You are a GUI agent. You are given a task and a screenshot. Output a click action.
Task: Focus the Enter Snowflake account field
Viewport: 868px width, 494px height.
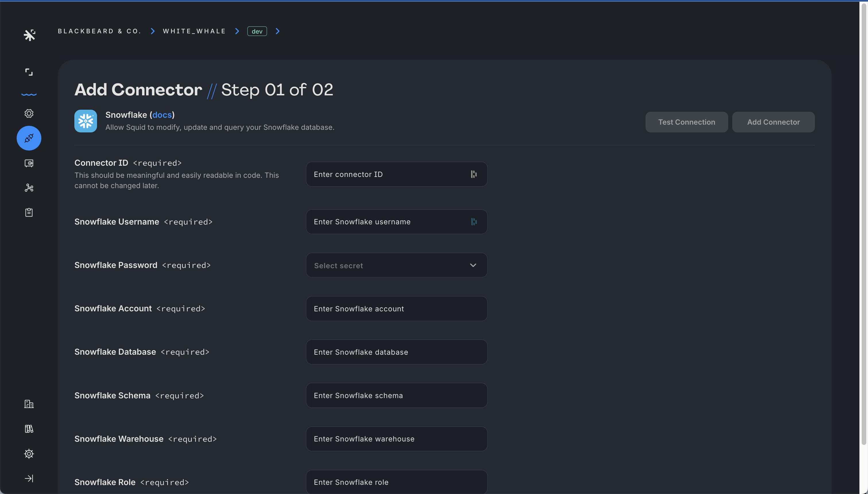(396, 308)
